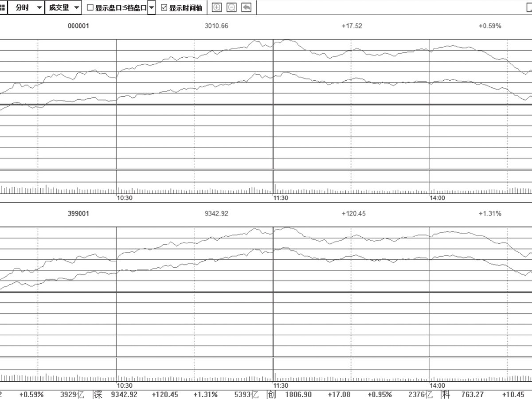Click the 763.27 value in the status bar

coord(472,395)
